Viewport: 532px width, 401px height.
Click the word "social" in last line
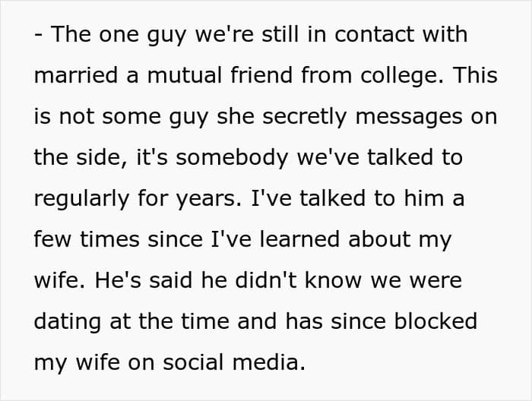[193, 362]
